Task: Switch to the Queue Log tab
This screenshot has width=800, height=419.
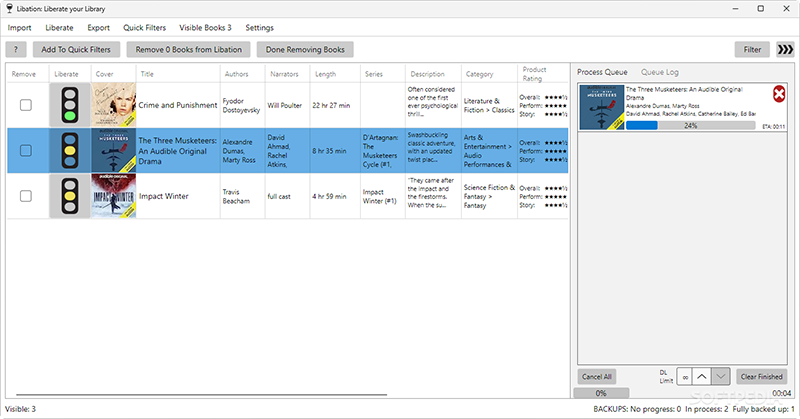Action: coord(660,72)
